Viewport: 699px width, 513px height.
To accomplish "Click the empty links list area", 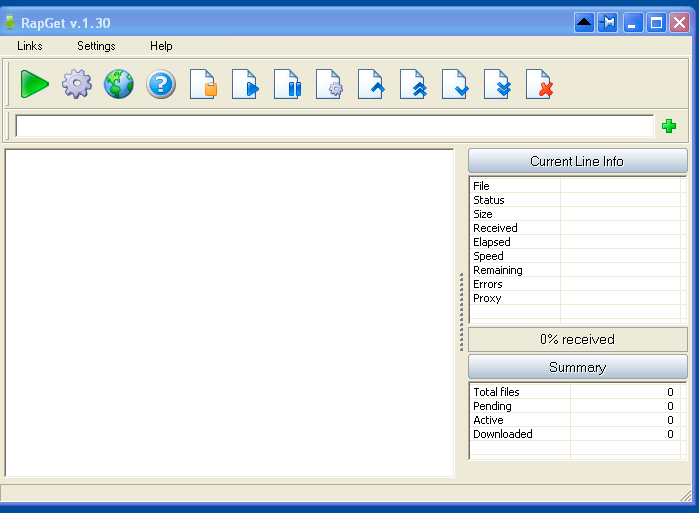I will coord(230,313).
